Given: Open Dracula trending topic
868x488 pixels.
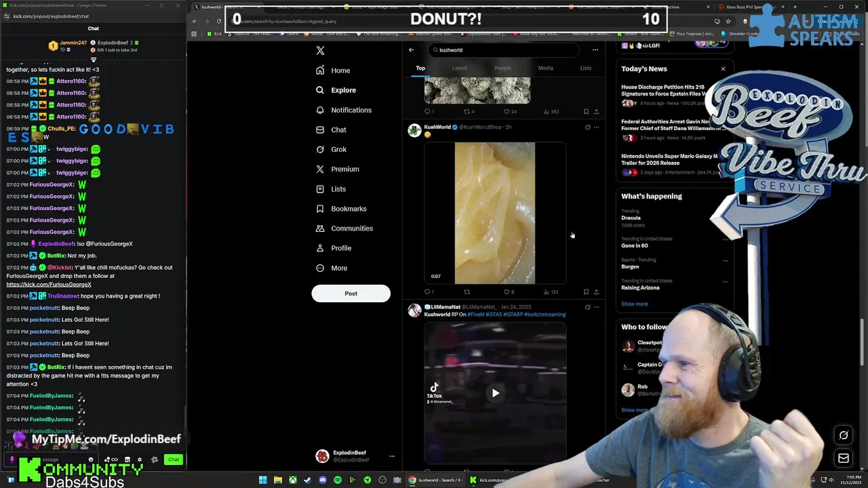Looking at the screenshot, I should pos(631,218).
